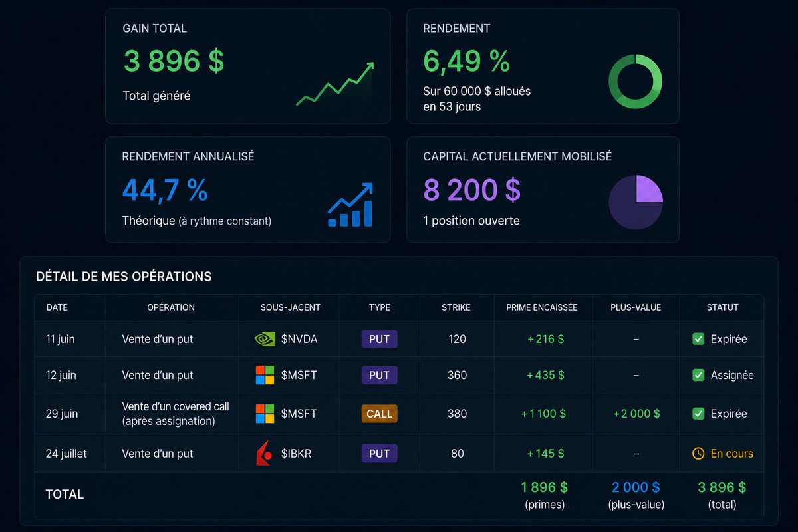Screen dimensions: 798x532
Task: Click the Total généré label
Action: 156,96
